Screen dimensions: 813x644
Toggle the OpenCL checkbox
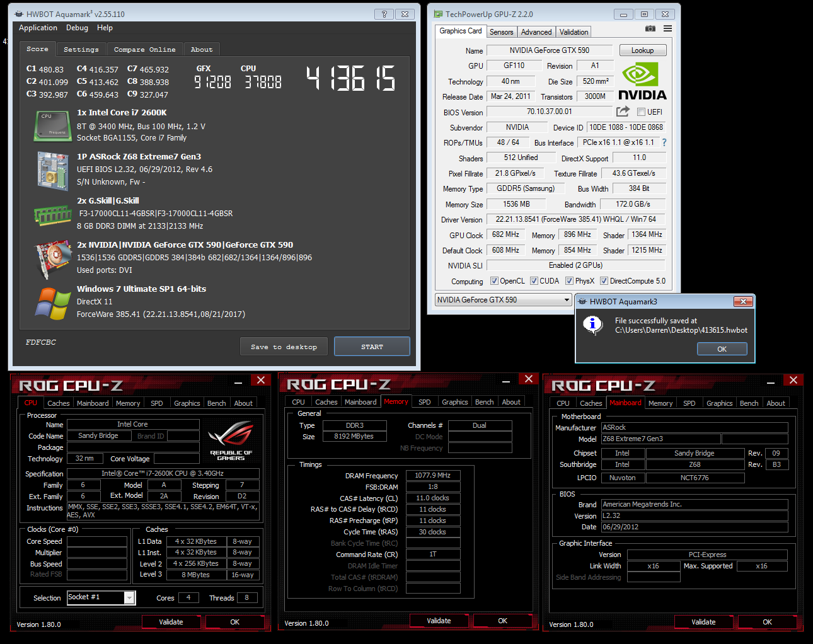click(x=494, y=281)
